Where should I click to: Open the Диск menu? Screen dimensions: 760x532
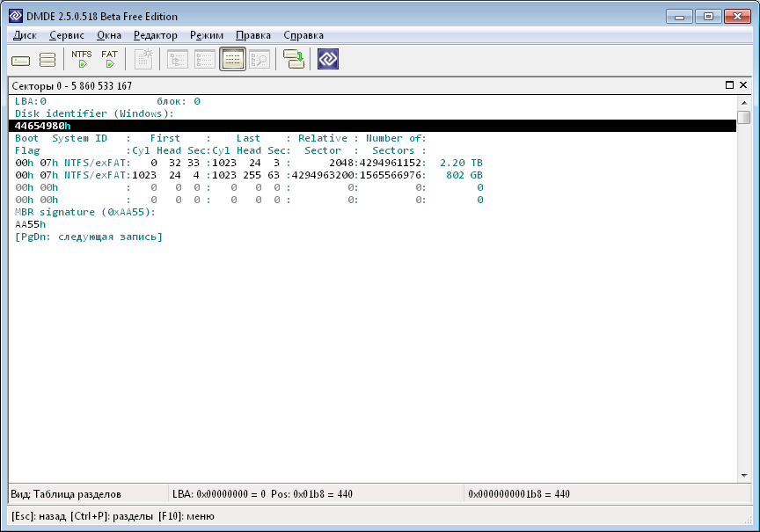tap(25, 35)
